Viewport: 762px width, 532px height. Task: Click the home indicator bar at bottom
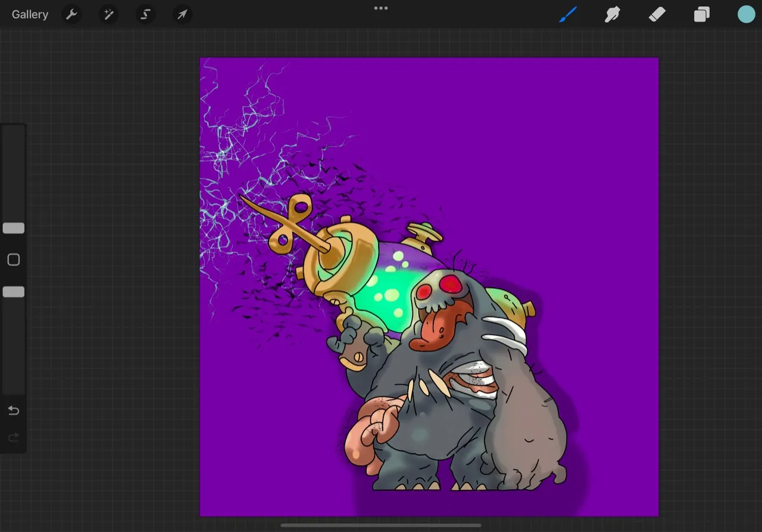click(x=381, y=525)
